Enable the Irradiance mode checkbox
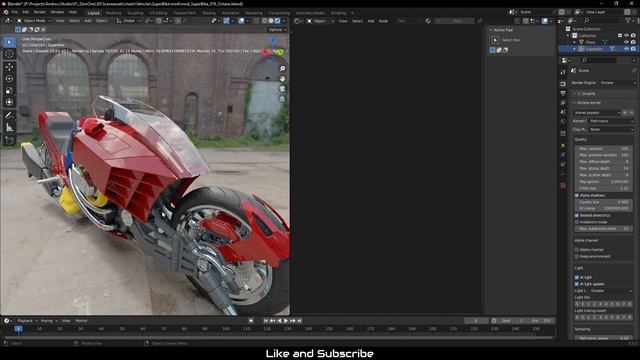 tap(577, 222)
